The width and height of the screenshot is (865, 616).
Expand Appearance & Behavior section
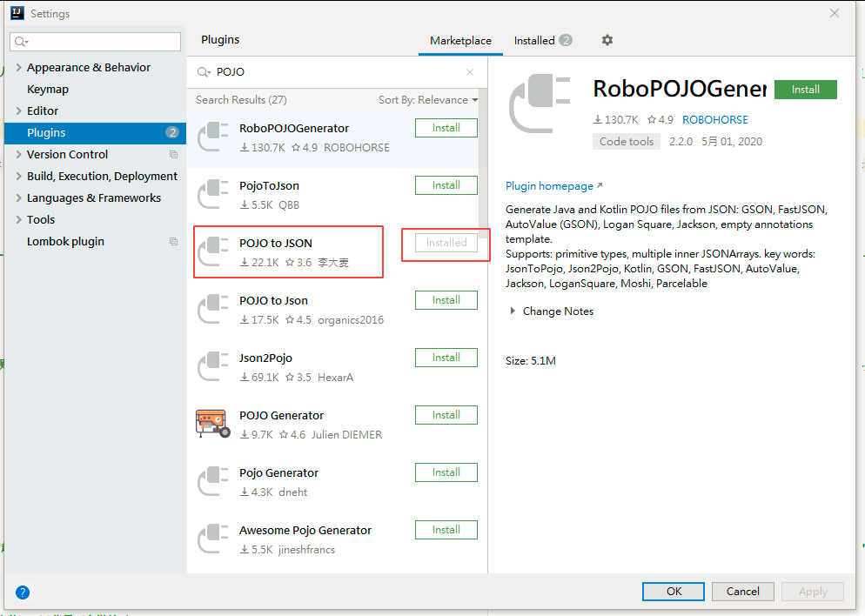19,67
